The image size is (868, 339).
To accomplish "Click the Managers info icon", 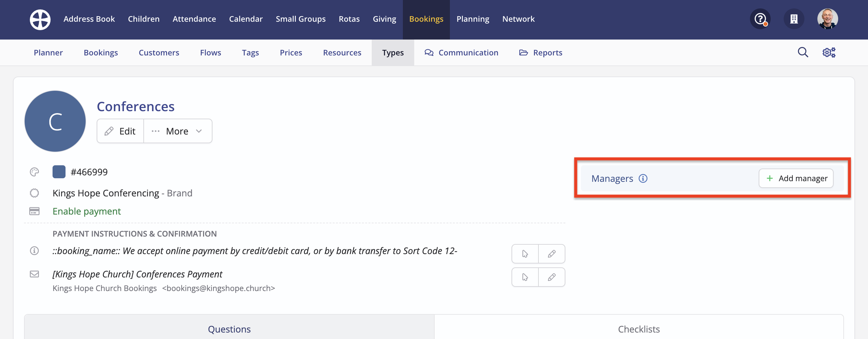I will click(643, 179).
